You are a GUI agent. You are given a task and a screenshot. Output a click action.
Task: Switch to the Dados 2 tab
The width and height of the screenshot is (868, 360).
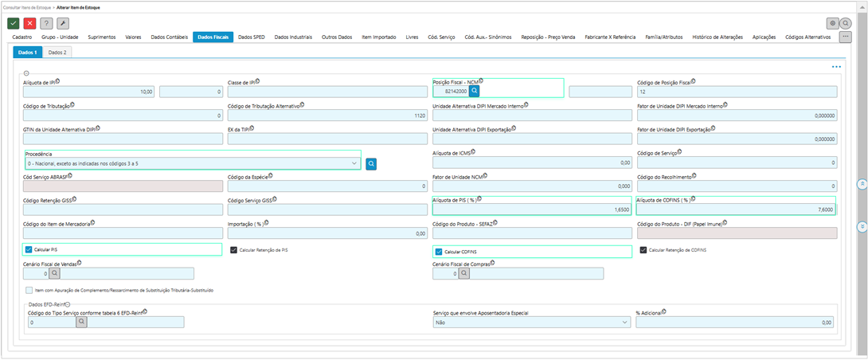pos(57,52)
